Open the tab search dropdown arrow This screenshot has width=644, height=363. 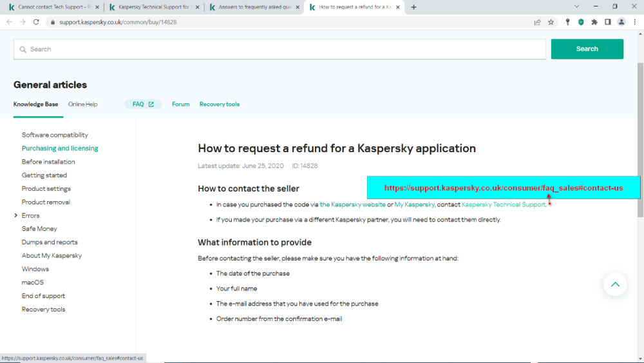pyautogui.click(x=576, y=6)
